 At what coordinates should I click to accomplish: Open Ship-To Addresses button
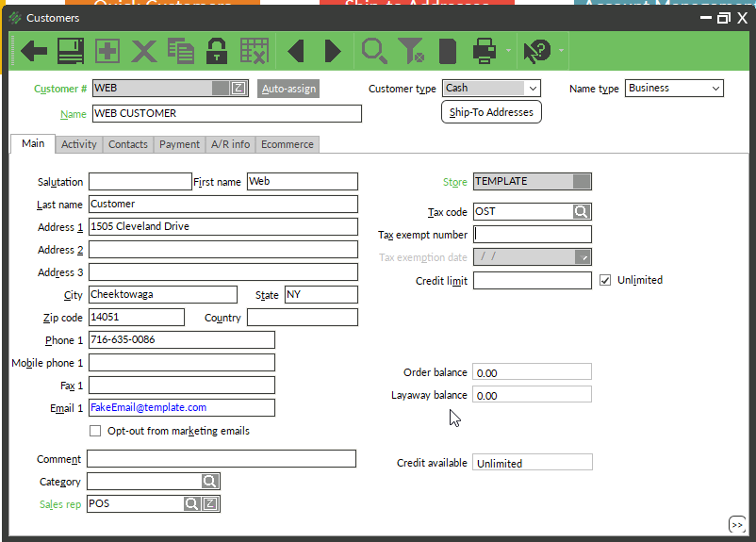click(491, 112)
